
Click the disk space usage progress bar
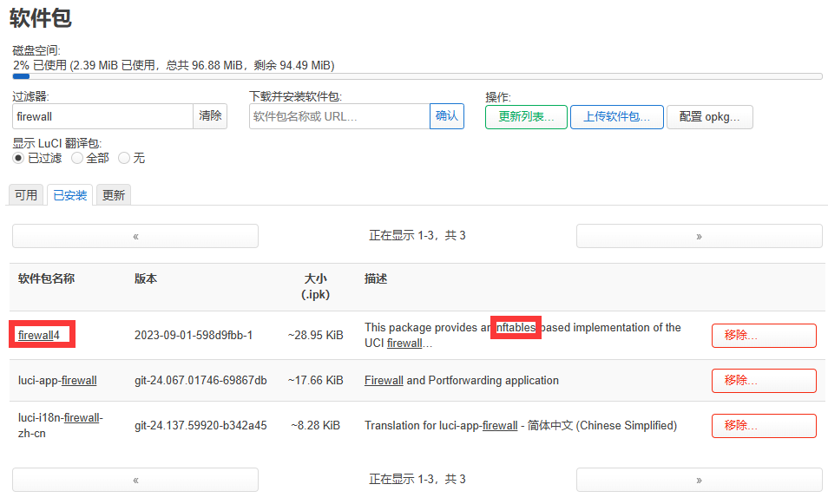pyautogui.click(x=417, y=76)
